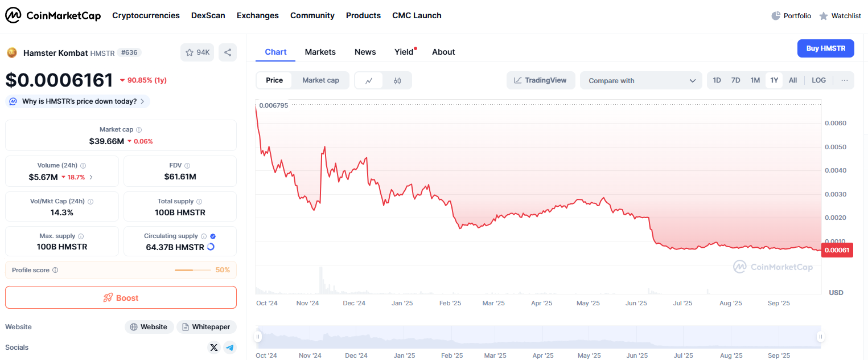Expand the Volume (24h) details chevron
Viewport: 868px width, 360px height.
[x=91, y=177]
